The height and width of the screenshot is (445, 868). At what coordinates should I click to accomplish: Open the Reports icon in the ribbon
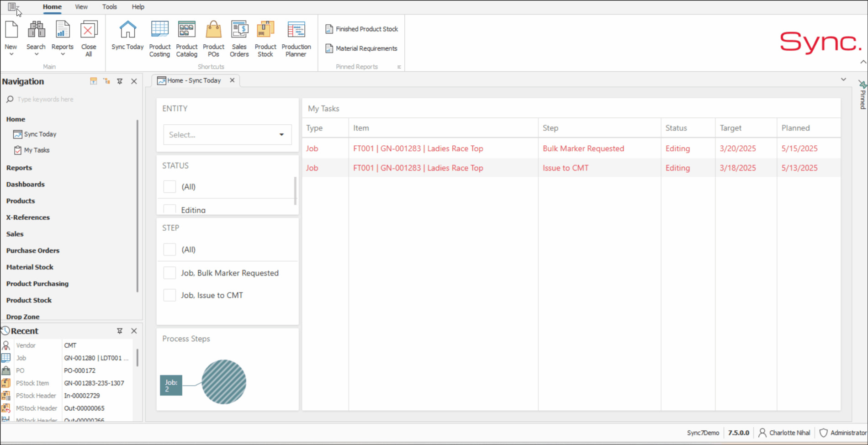coord(62,30)
